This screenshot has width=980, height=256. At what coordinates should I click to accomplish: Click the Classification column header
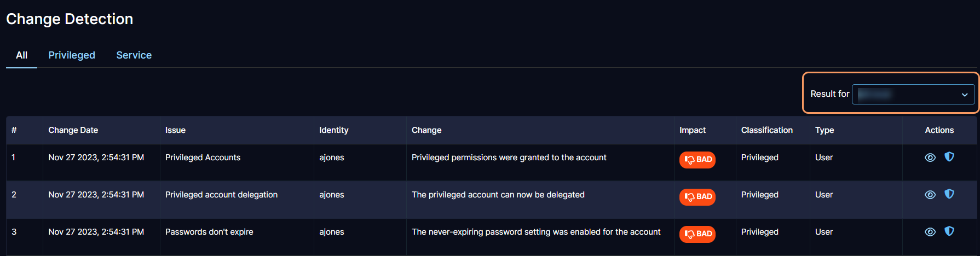click(x=766, y=130)
